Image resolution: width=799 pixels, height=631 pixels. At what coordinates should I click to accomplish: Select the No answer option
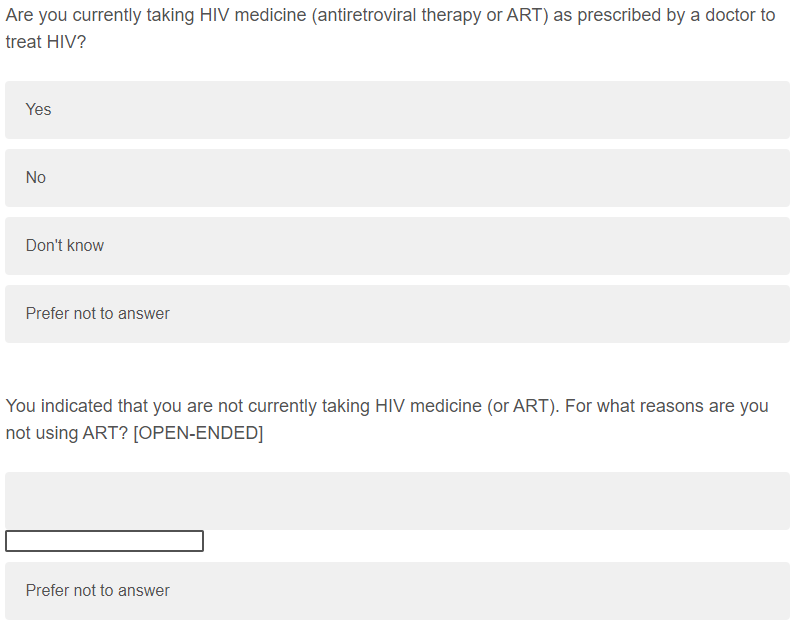coord(397,178)
